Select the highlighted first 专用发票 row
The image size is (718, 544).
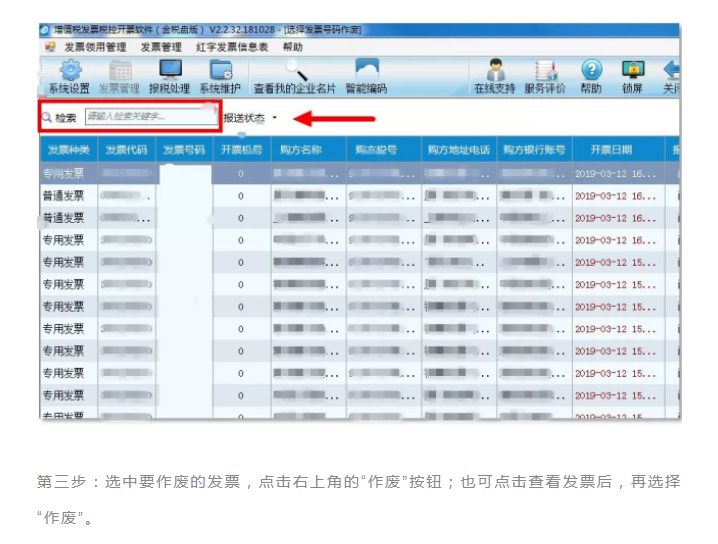pyautogui.click(x=360, y=174)
